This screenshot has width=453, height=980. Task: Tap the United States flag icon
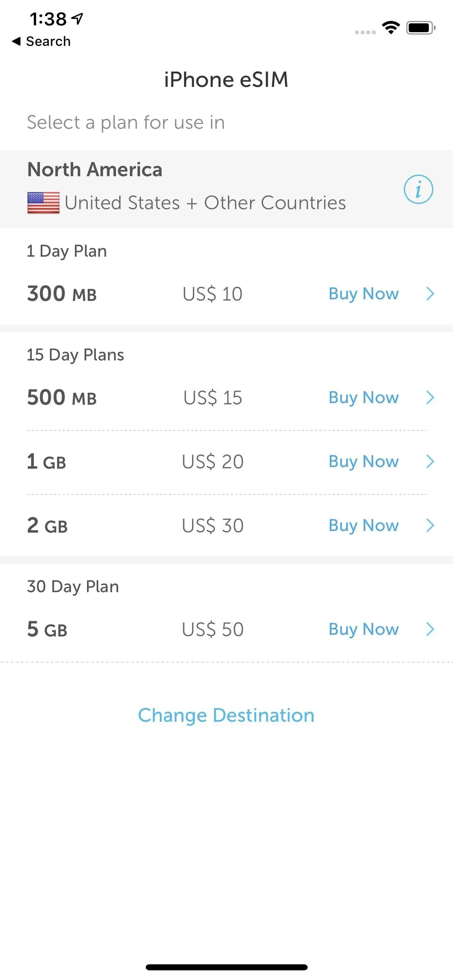pyautogui.click(x=43, y=203)
